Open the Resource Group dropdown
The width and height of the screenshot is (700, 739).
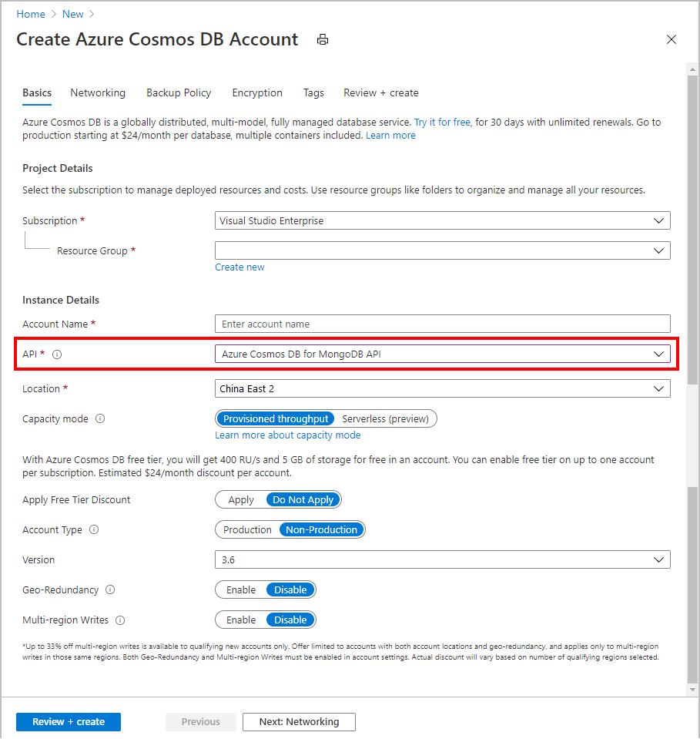click(442, 250)
